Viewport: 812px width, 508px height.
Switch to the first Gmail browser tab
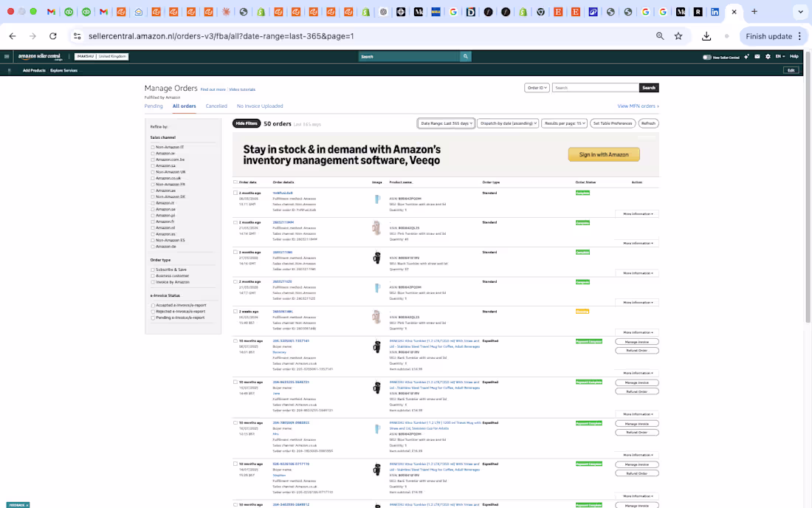(51, 11)
